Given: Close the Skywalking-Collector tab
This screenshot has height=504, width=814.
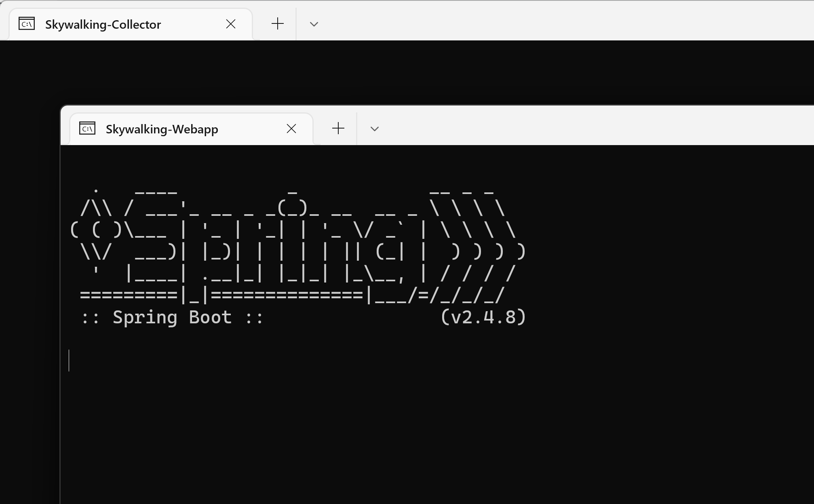Looking at the screenshot, I should point(231,24).
